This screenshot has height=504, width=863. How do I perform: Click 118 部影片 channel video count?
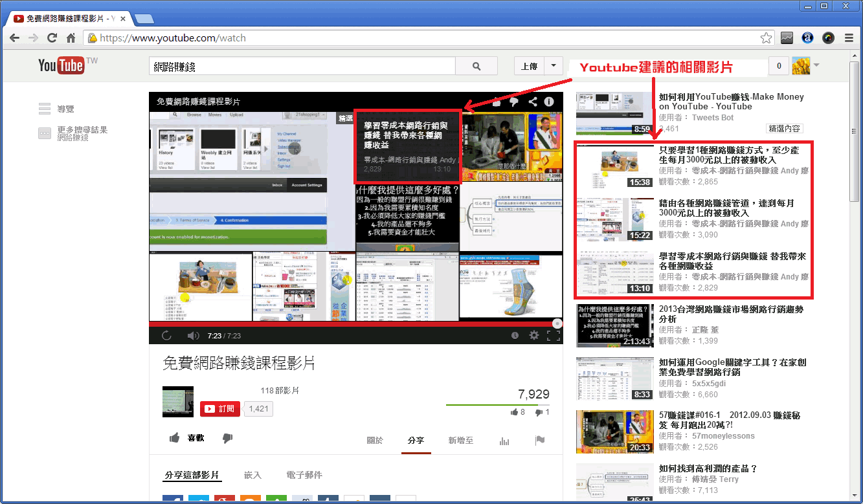pyautogui.click(x=280, y=391)
